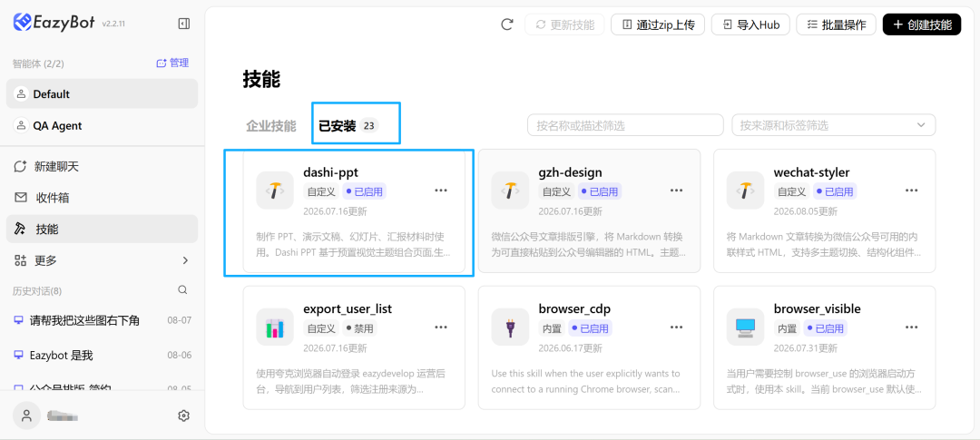This screenshot has height=440, width=980.
Task: Click the browser_visible skill title
Action: point(817,308)
